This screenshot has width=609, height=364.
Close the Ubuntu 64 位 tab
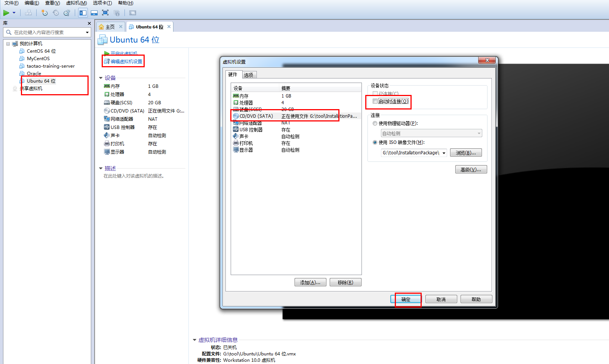click(x=169, y=27)
